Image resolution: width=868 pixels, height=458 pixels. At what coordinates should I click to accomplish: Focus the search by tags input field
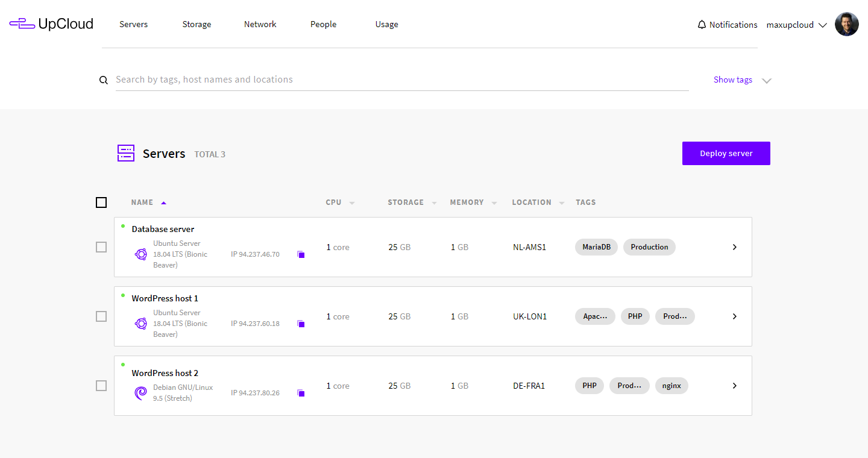click(401, 80)
